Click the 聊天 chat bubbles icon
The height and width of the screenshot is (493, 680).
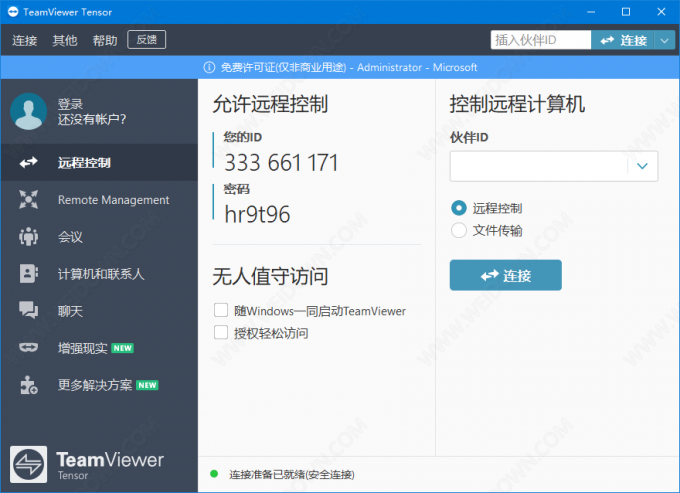tap(29, 310)
